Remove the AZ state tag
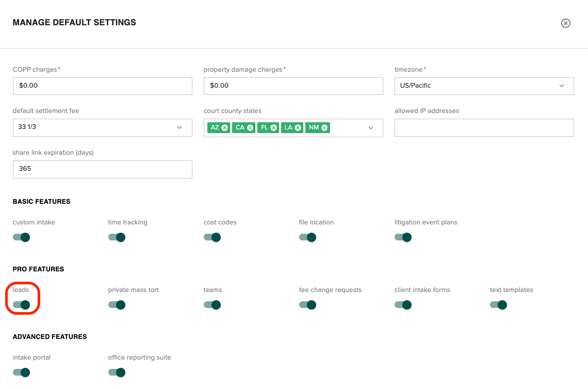588x389 pixels. tap(224, 127)
